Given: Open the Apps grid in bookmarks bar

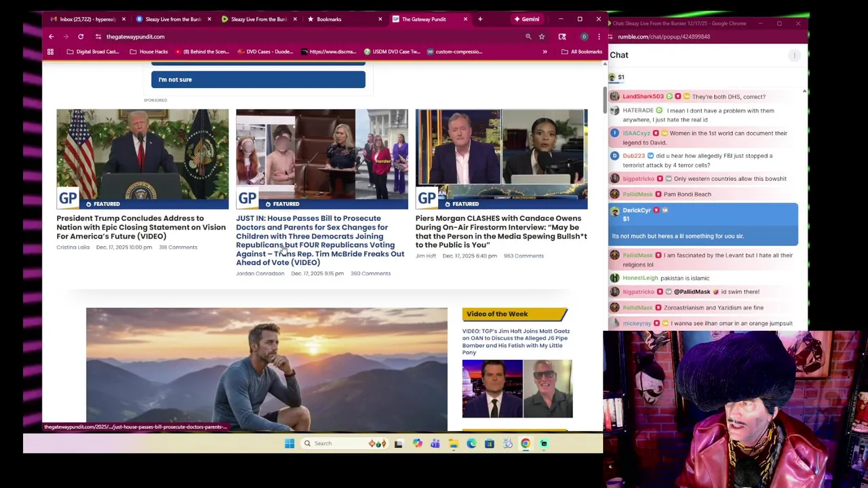Looking at the screenshot, I should [x=50, y=52].
